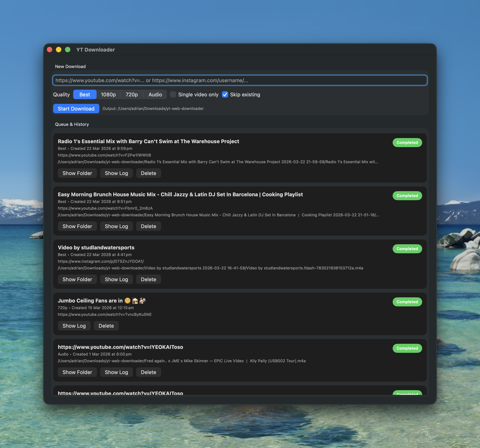Show Log for Jumbo Ceiling Fans video

coord(74,326)
